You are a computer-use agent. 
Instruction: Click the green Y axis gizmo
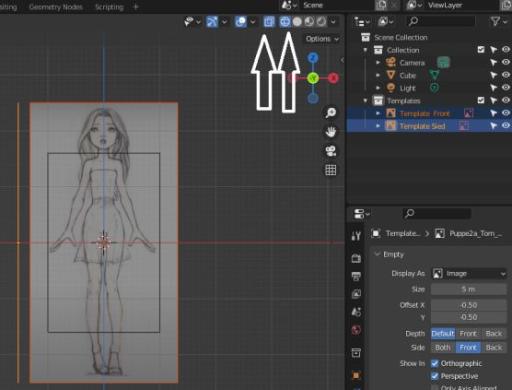313,78
